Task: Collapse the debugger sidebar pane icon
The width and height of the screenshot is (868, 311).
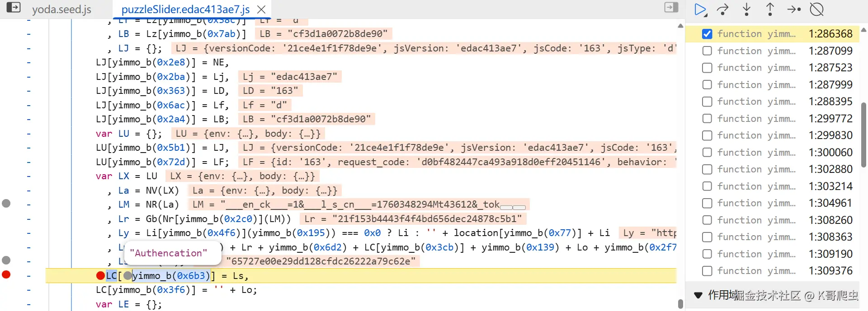Action: coord(671,7)
